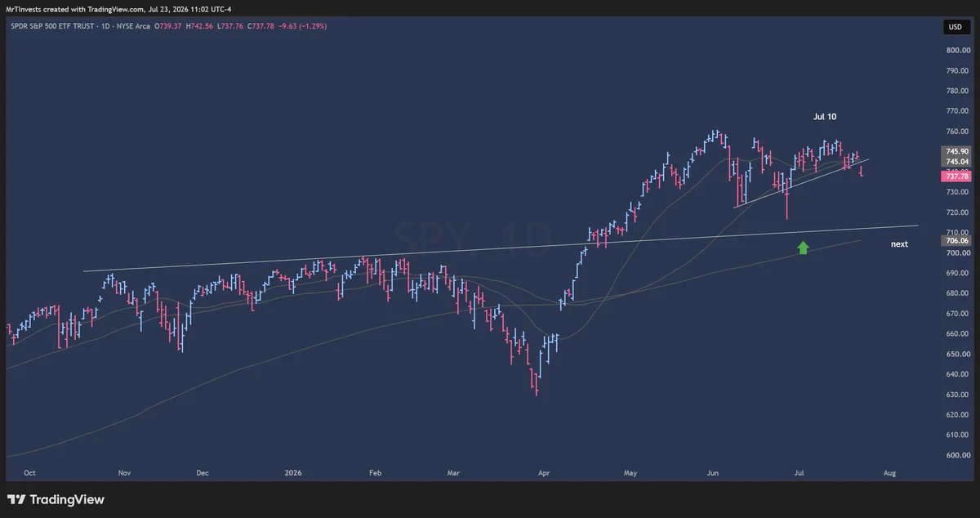Image resolution: width=980 pixels, height=518 pixels.
Task: Click the 620.00 price axis label
Action: tap(958, 415)
